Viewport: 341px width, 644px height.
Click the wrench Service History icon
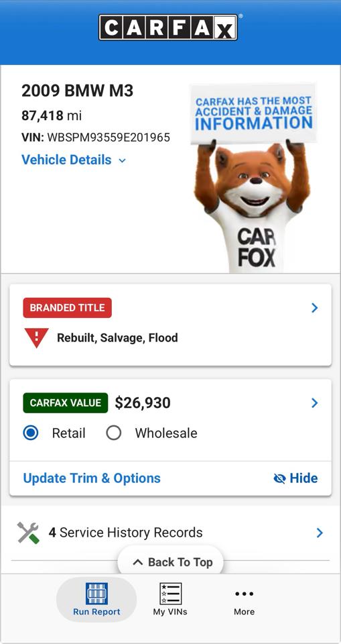click(x=28, y=533)
